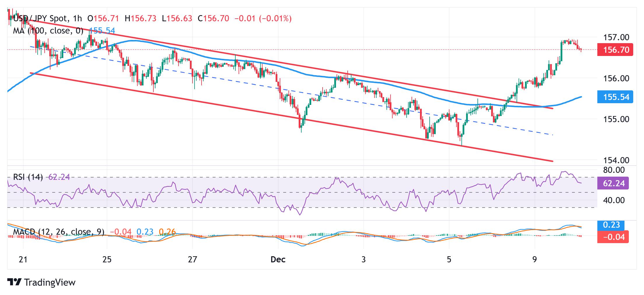Click the blue 155.54 moving average price tag

615,97
